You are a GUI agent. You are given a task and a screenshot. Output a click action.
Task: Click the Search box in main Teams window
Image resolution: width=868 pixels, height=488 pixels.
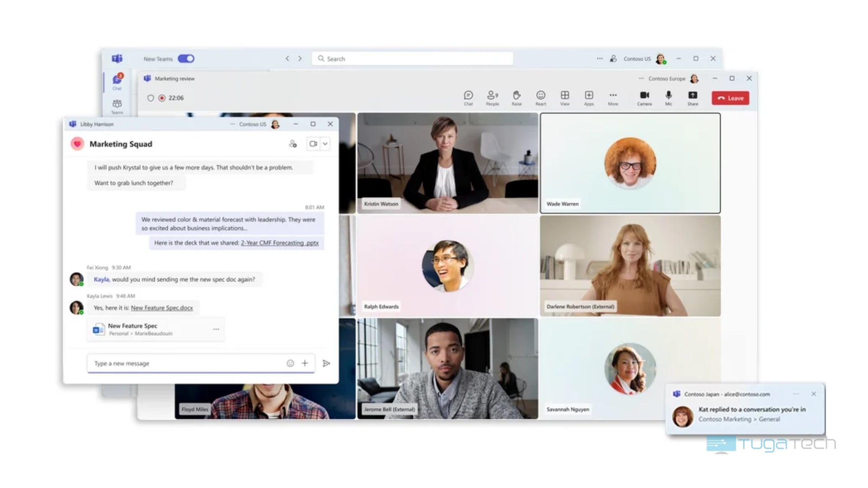pyautogui.click(x=412, y=59)
